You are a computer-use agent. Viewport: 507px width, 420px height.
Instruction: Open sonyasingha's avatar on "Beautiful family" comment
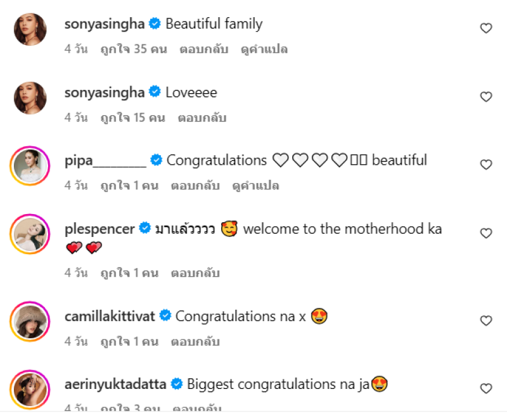pyautogui.click(x=30, y=29)
